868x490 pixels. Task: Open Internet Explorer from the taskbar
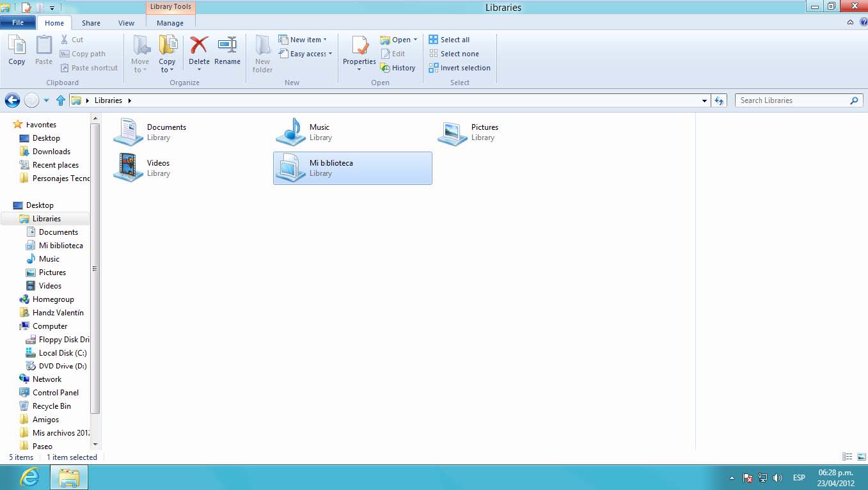[29, 477]
